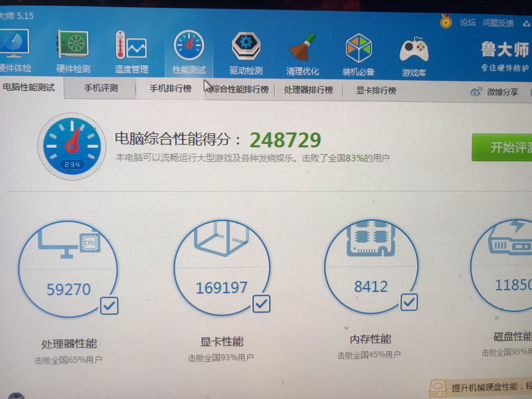Click the Weibo logo icon
The image size is (532, 399).
476,92
